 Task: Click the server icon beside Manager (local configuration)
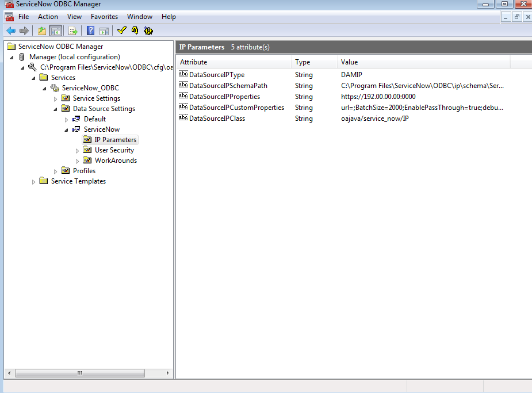click(22, 56)
